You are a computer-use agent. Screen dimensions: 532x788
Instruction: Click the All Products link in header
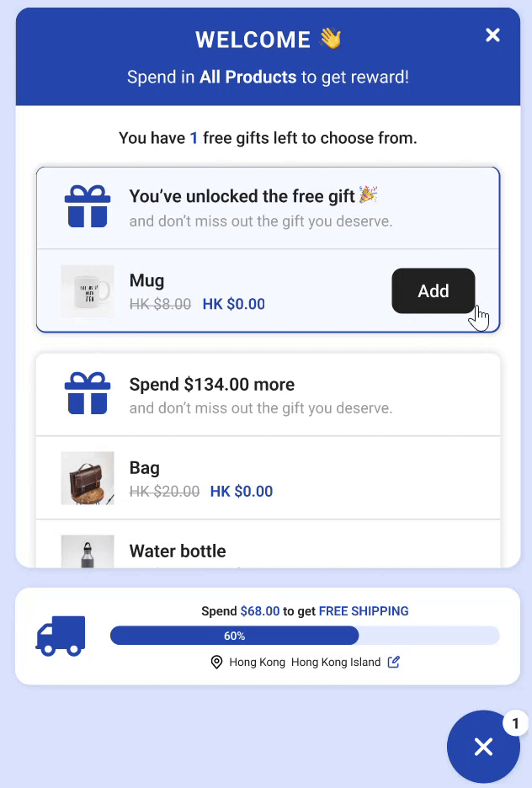tap(247, 77)
